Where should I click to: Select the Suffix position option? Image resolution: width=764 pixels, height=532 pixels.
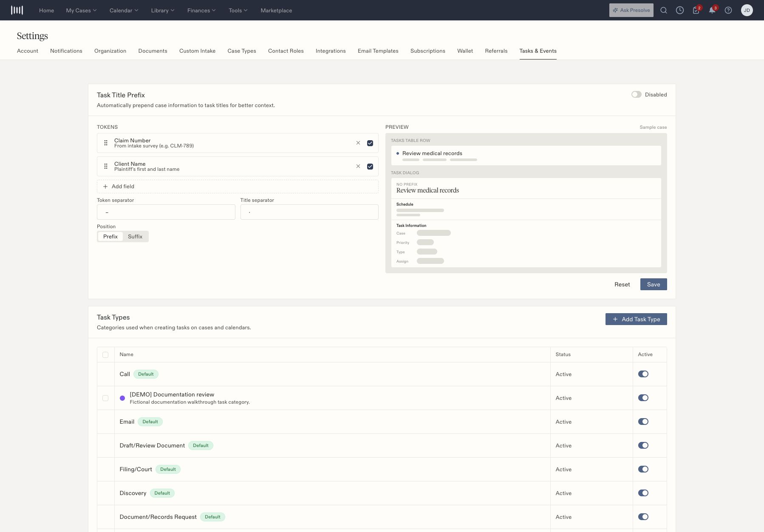[135, 237]
